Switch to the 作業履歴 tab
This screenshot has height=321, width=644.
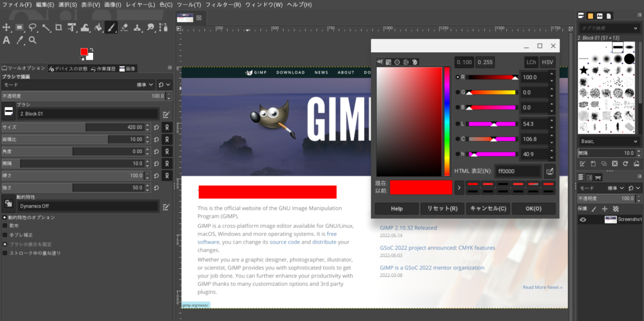(103, 69)
